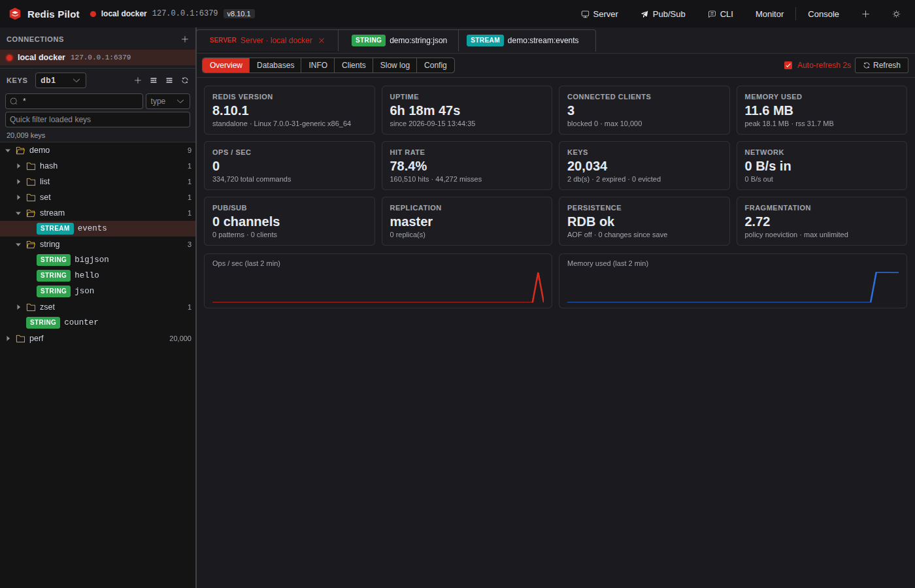
Task: Open the Monitor view
Action: pyautogui.click(x=769, y=14)
